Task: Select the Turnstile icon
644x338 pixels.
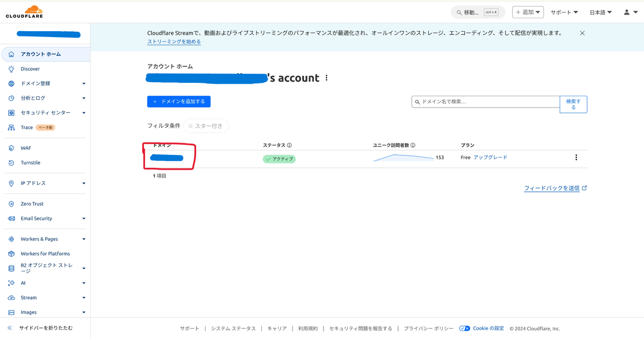Action: (11, 163)
